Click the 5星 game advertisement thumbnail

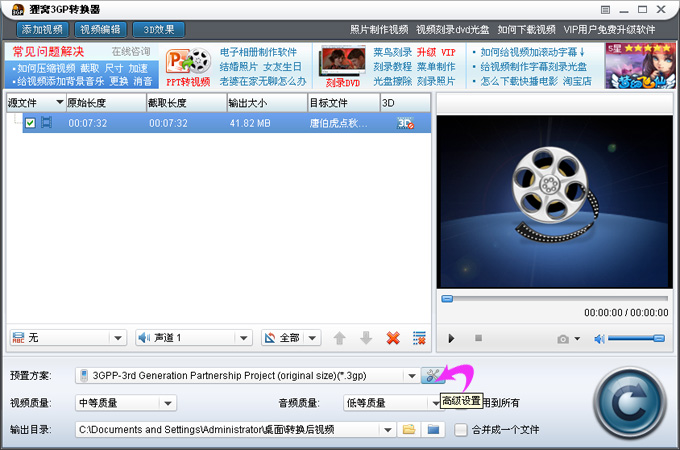tap(640, 66)
